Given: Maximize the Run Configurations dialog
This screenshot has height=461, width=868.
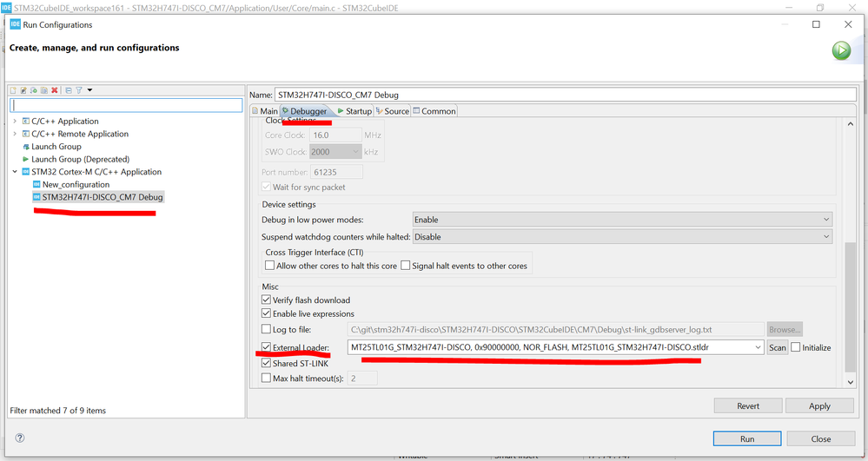Looking at the screenshot, I should point(816,24).
